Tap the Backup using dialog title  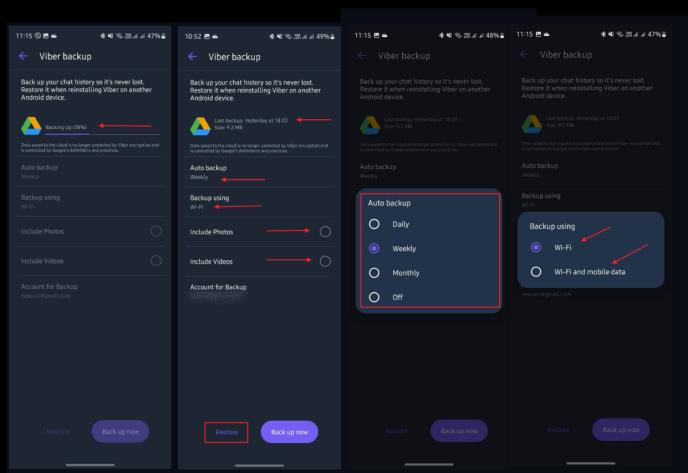(x=552, y=226)
